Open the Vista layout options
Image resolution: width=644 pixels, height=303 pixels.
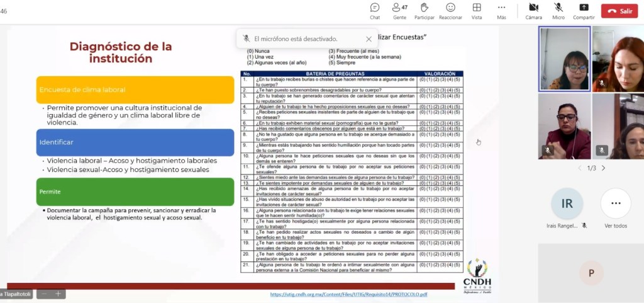[x=477, y=11]
